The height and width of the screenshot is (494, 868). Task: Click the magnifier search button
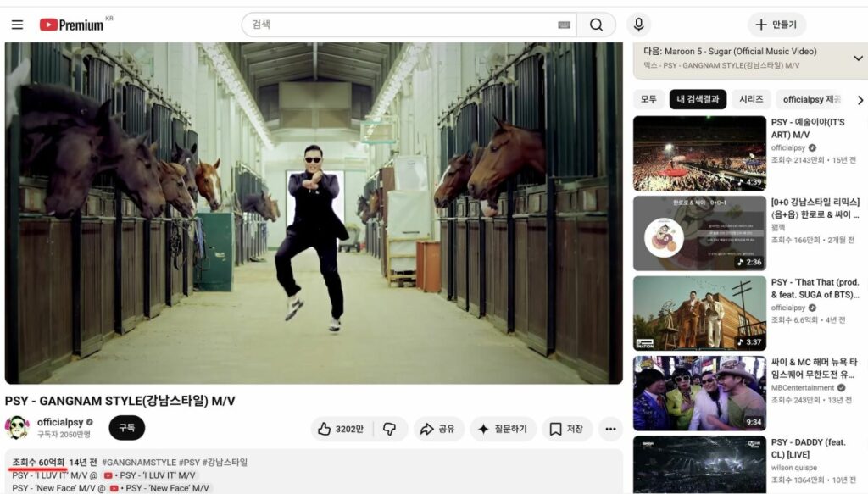[x=596, y=25]
